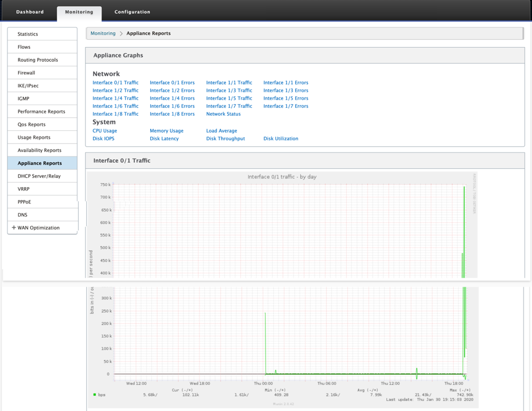The height and width of the screenshot is (411, 532).
Task: Show Interface 1/1 Errors graph
Action: pyautogui.click(x=286, y=82)
